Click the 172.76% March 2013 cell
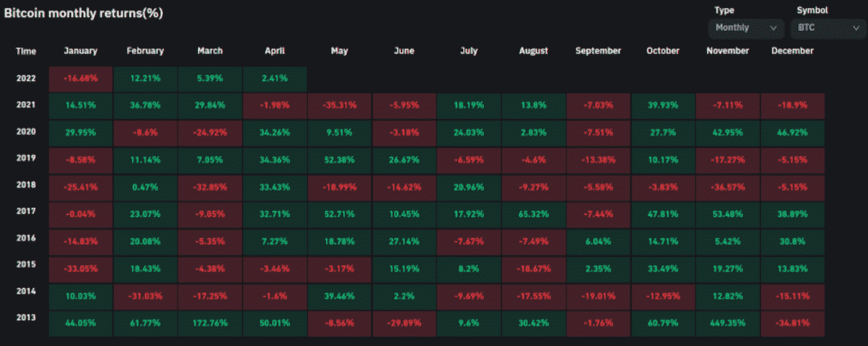 210,323
